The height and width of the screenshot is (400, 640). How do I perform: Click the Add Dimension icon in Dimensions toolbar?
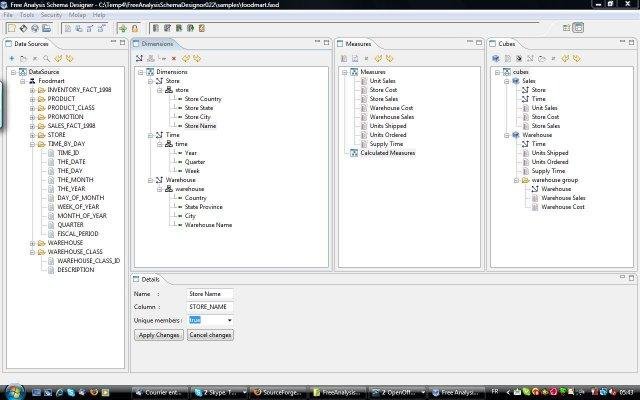click(x=139, y=59)
